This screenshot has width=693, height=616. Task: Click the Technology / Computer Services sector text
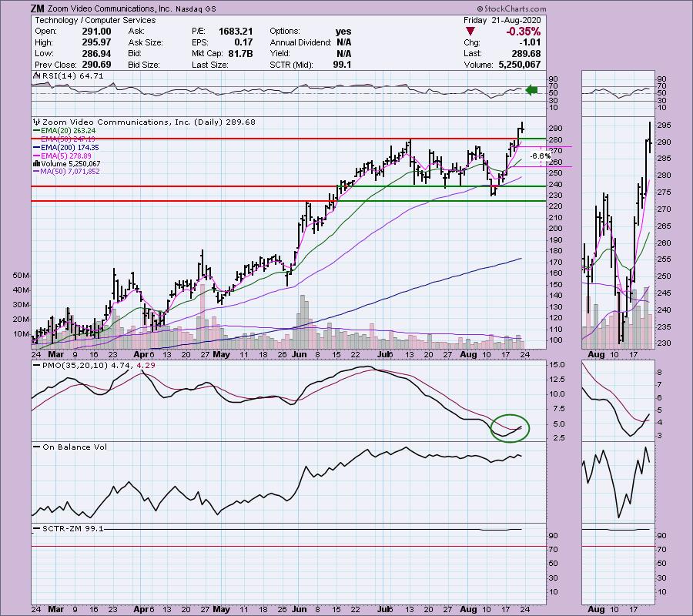point(95,20)
